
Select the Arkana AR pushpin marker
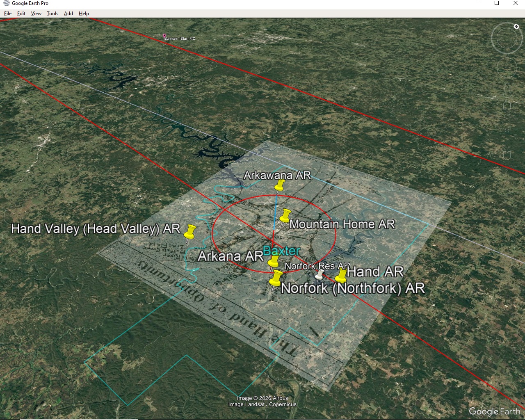coord(273,261)
